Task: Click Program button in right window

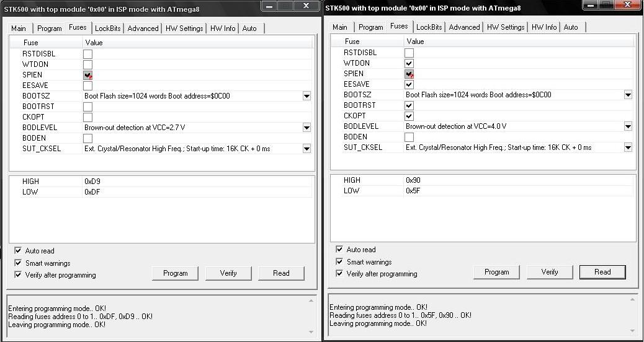Action: pyautogui.click(x=496, y=272)
